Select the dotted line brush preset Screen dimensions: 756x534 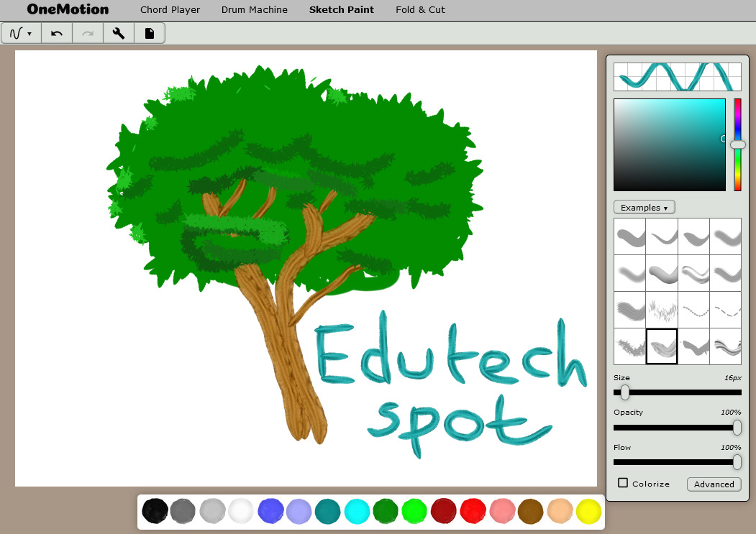tap(693, 310)
